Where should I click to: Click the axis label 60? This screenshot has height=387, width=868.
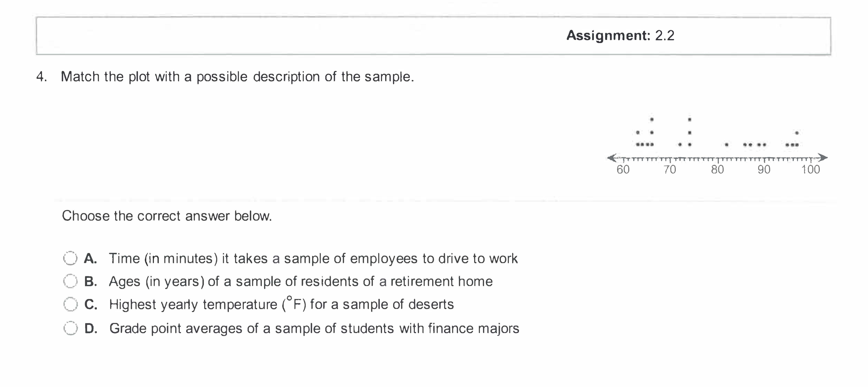pyautogui.click(x=623, y=169)
